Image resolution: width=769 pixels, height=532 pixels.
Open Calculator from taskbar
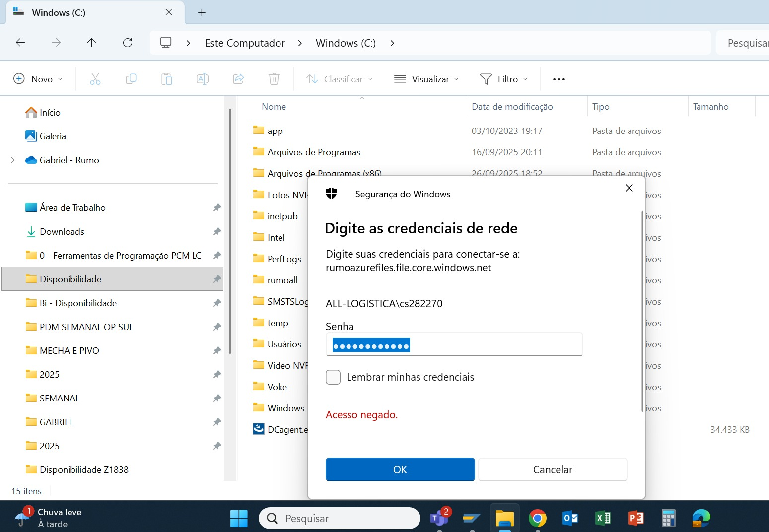pyautogui.click(x=669, y=518)
